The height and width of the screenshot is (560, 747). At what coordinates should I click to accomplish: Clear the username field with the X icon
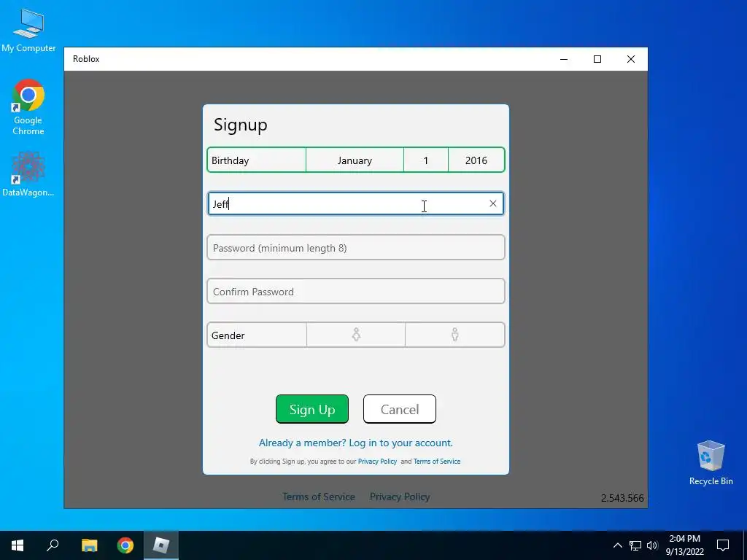pos(493,204)
